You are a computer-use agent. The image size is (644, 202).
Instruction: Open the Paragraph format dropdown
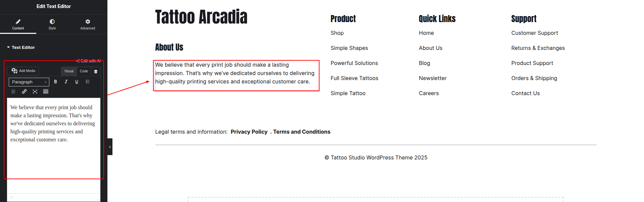(x=29, y=82)
